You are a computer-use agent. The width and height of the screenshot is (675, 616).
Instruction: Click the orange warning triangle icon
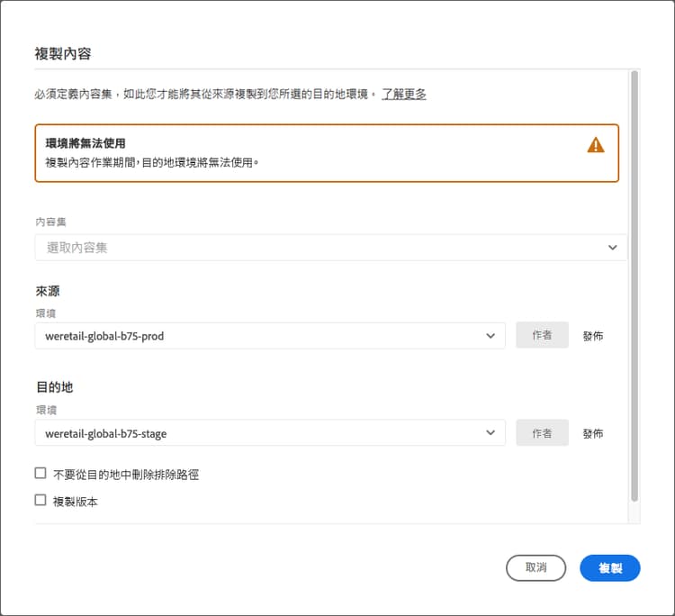(x=596, y=145)
